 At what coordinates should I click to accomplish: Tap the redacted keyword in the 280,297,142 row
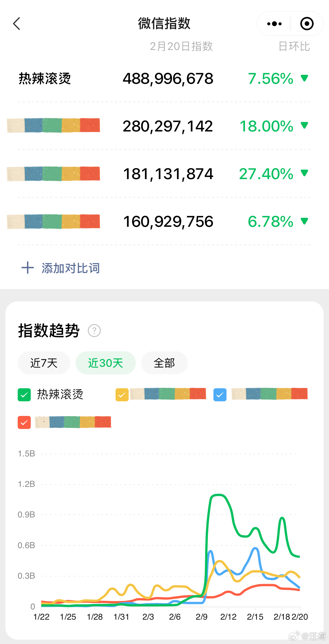tap(53, 125)
